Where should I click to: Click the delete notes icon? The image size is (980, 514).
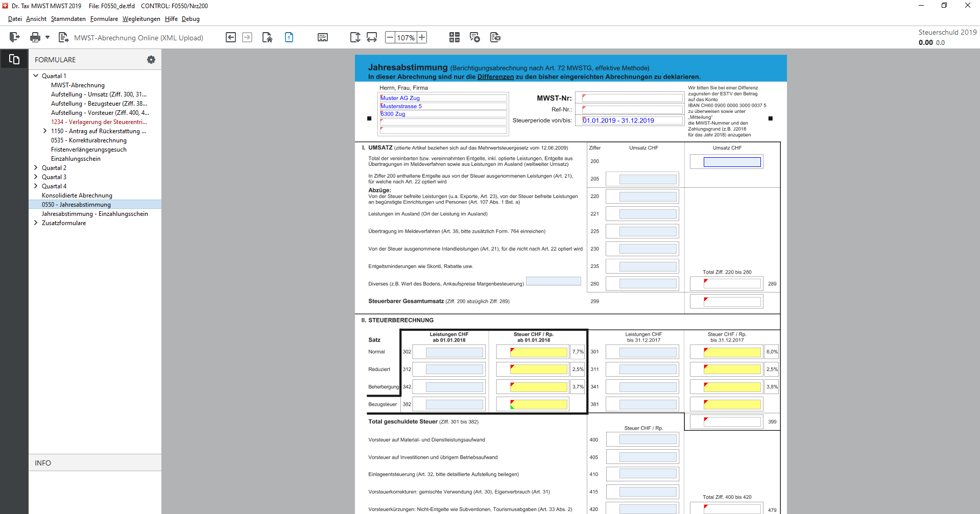click(495, 37)
